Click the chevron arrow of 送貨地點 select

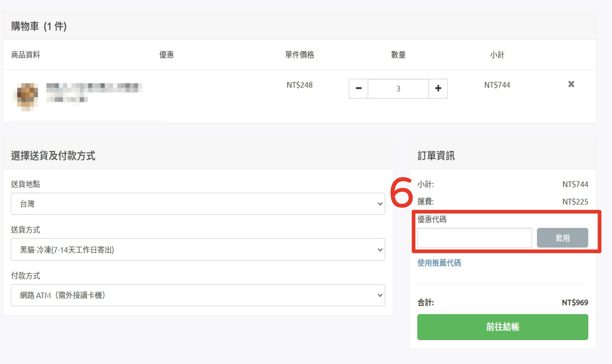coord(380,204)
